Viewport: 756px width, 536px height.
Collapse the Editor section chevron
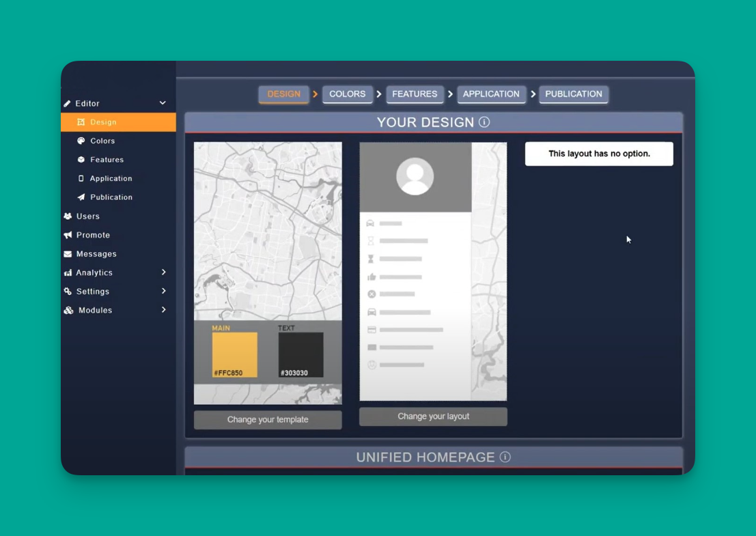pyautogui.click(x=163, y=103)
